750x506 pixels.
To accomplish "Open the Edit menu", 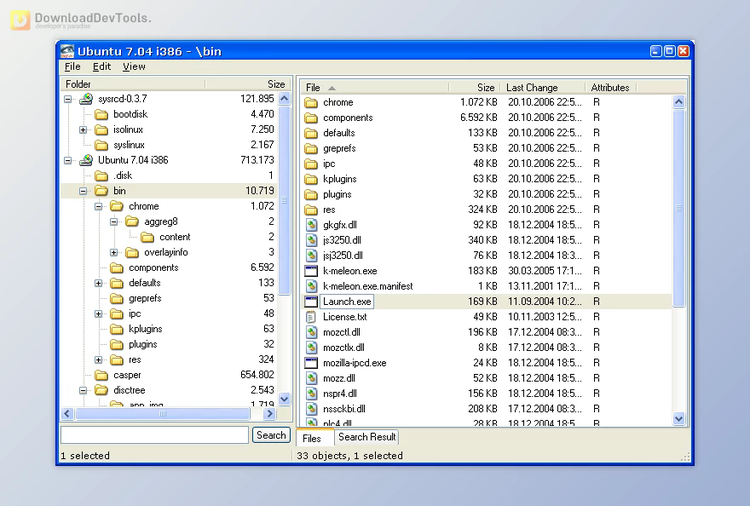I will tap(101, 66).
